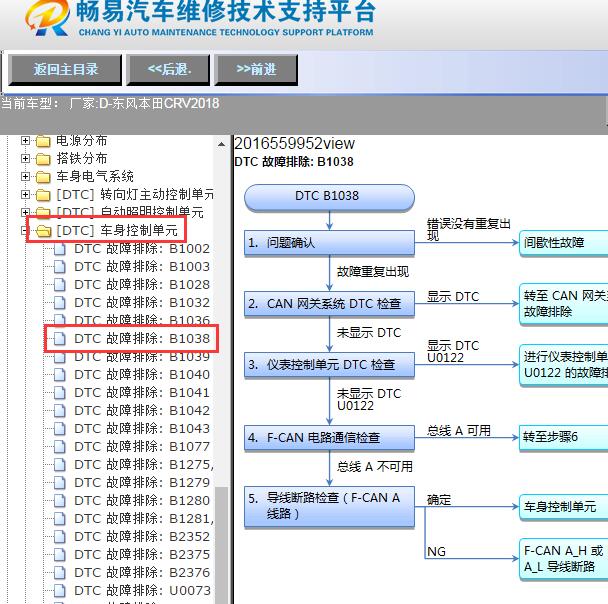Open DTC 故障排除: B2352 text
This screenshot has width=608, height=604.
(142, 537)
